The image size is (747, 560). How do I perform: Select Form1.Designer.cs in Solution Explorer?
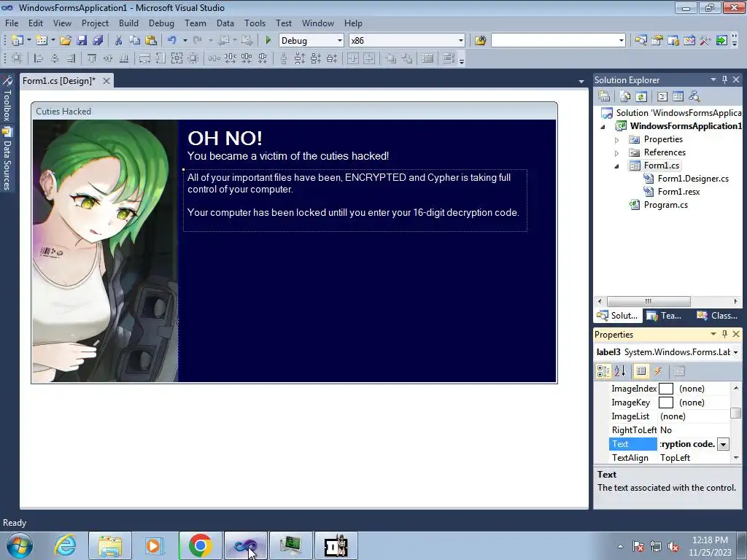693,179
